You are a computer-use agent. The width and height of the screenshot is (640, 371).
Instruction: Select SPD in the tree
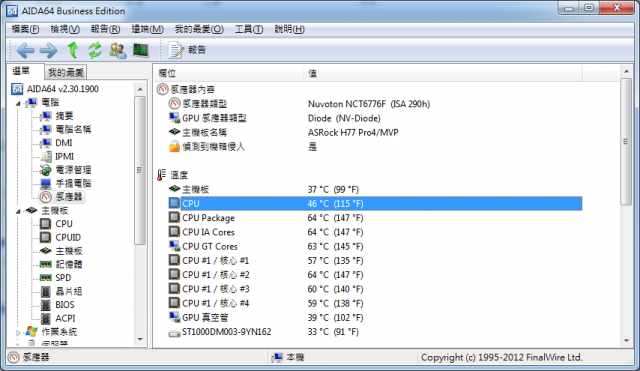click(x=56, y=278)
